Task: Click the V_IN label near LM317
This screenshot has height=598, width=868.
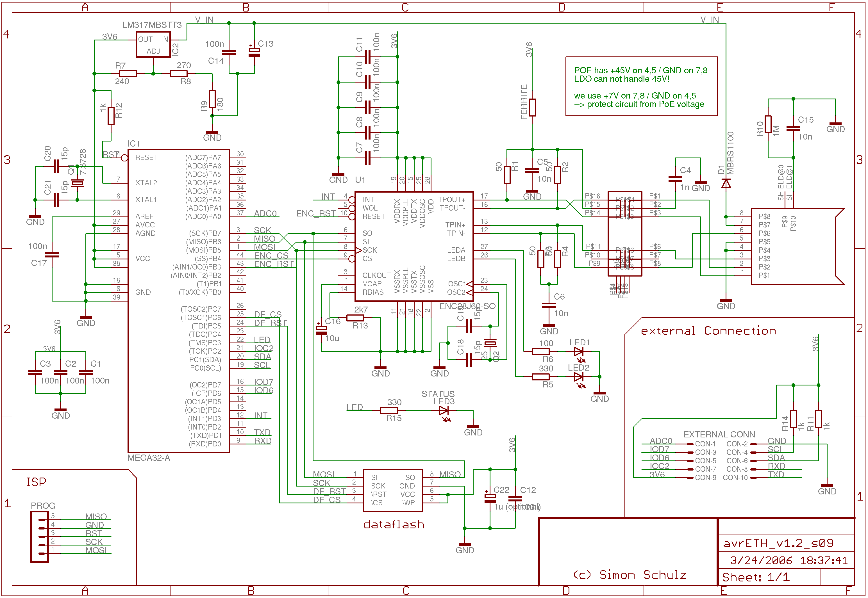Action: [204, 20]
